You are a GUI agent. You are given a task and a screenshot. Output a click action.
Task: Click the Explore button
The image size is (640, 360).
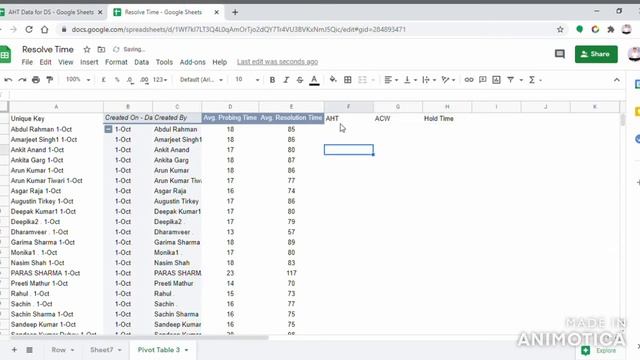pos(600,351)
